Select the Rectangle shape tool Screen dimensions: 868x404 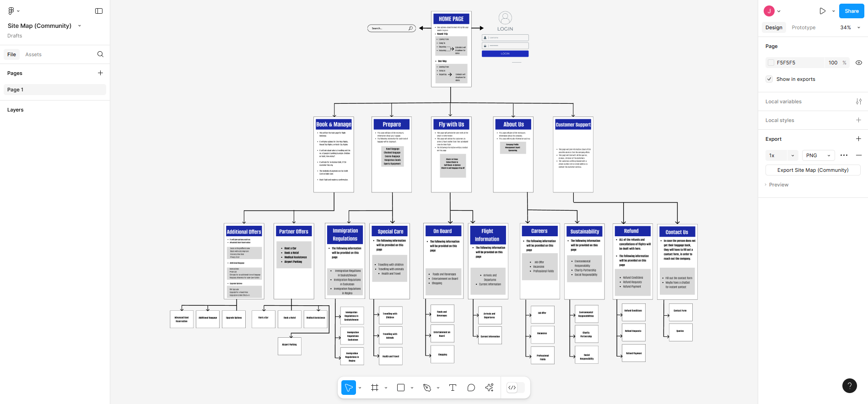401,388
